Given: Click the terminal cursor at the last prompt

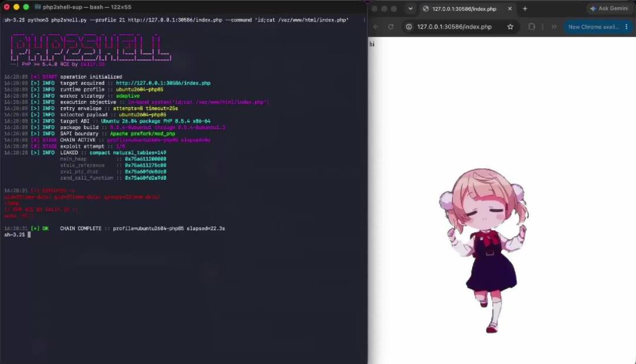Looking at the screenshot, I should (x=29, y=234).
